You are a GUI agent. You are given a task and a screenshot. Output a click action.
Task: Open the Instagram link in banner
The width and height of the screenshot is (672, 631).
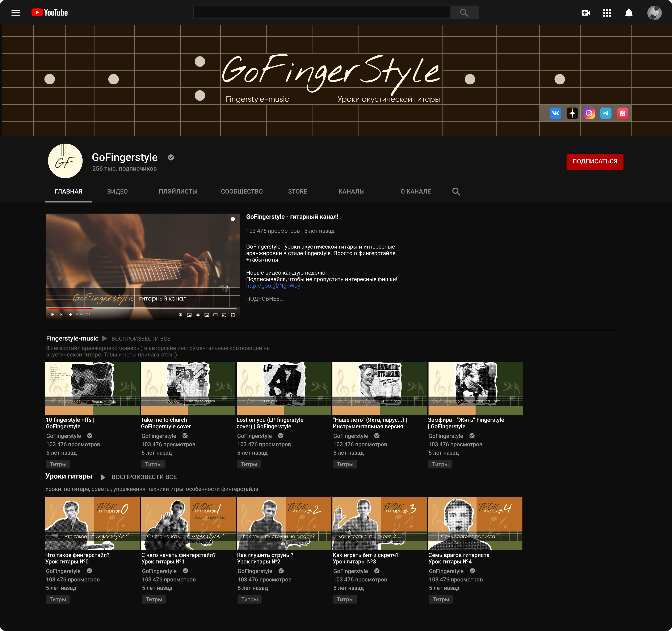pos(589,113)
